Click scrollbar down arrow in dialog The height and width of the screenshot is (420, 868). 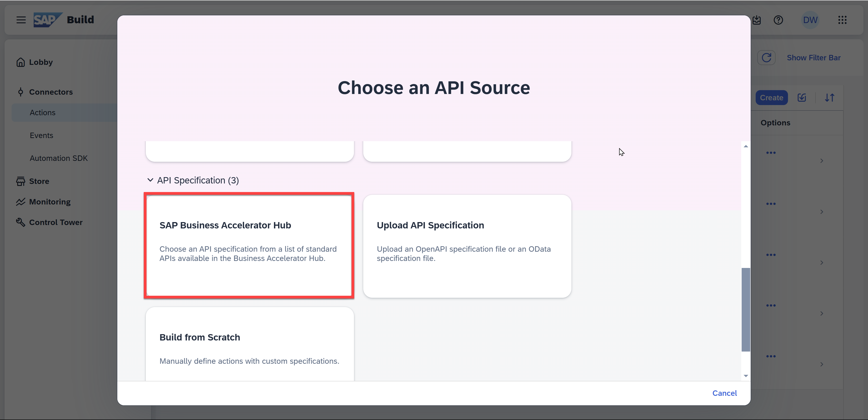point(746,375)
